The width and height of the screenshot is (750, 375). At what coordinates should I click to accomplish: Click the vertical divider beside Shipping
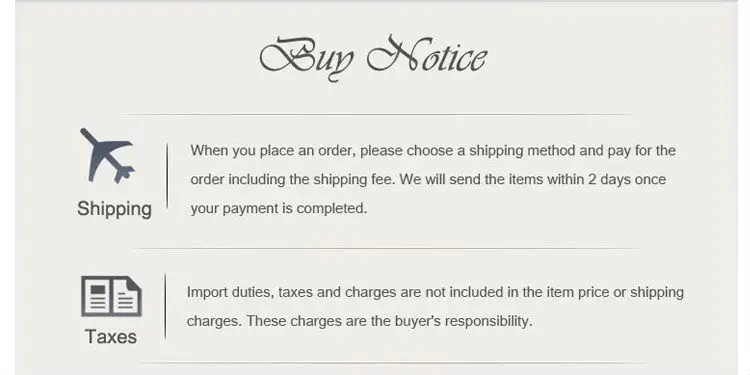pyautogui.click(x=167, y=175)
